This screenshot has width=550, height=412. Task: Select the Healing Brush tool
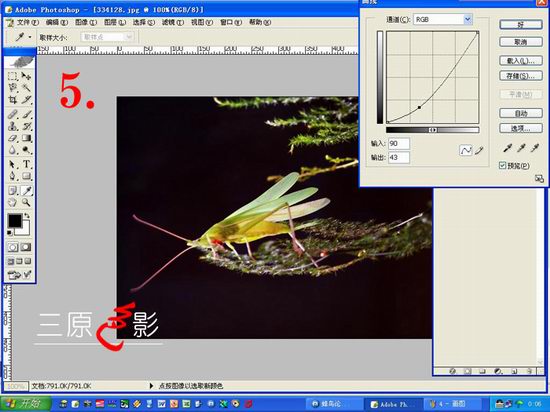point(13,114)
